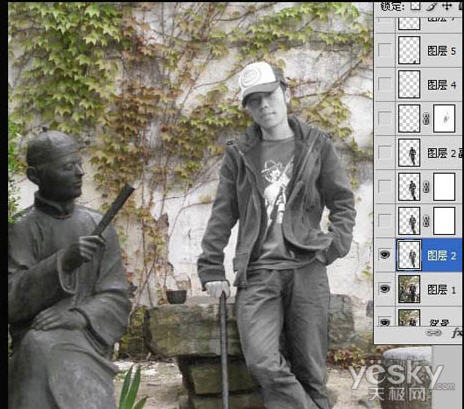Select the 图层 2 副本 layer thumbnail
The height and width of the screenshot is (409, 464).
pos(409,153)
